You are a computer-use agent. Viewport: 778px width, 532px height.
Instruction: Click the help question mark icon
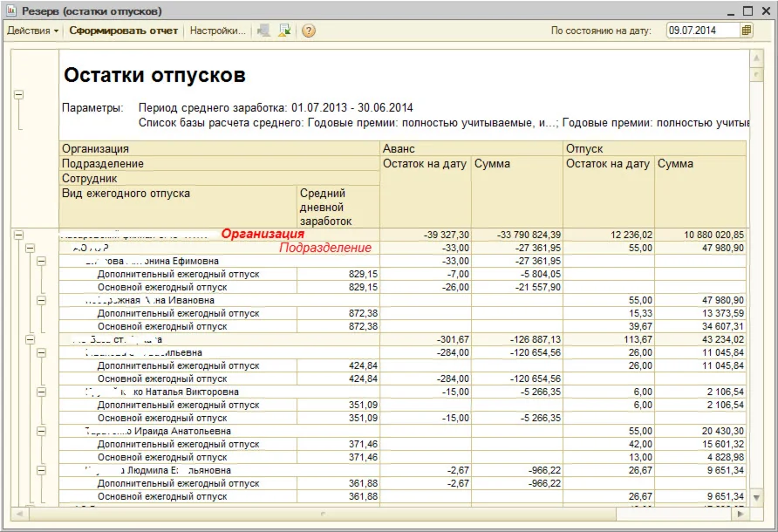[x=308, y=31]
